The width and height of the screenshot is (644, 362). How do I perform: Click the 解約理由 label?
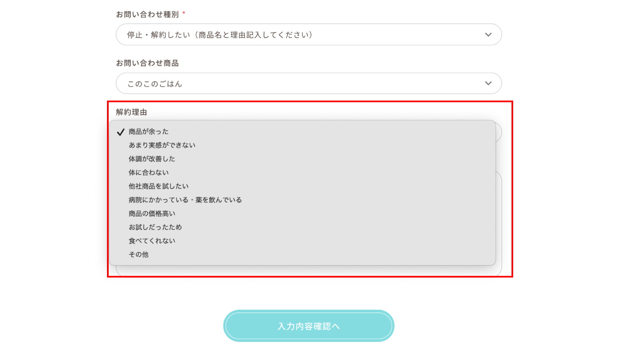tap(131, 112)
